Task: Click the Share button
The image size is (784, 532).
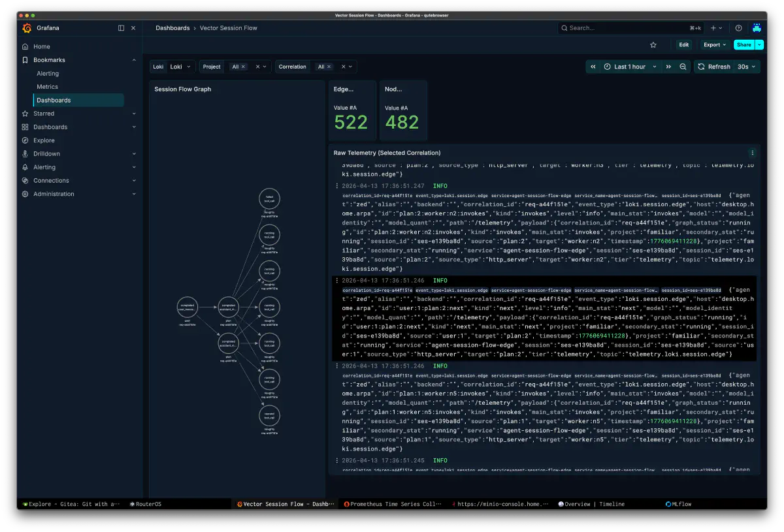Action: tap(743, 45)
